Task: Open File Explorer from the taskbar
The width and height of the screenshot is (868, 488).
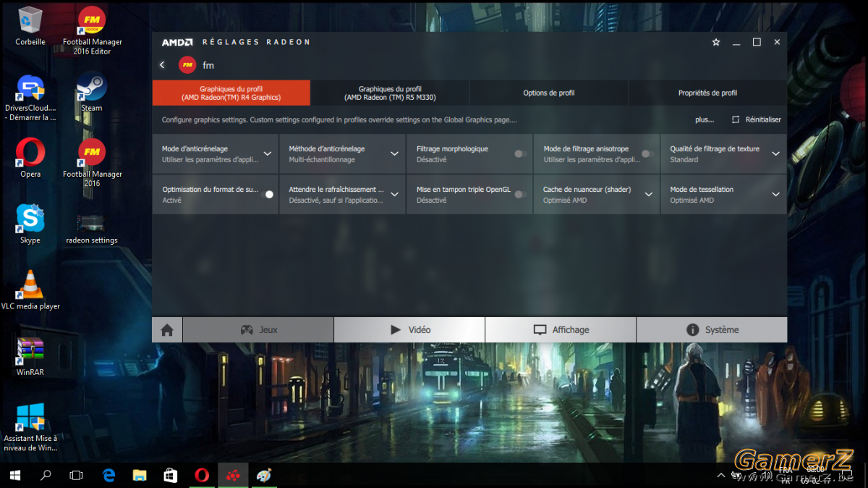Action: coord(140,475)
